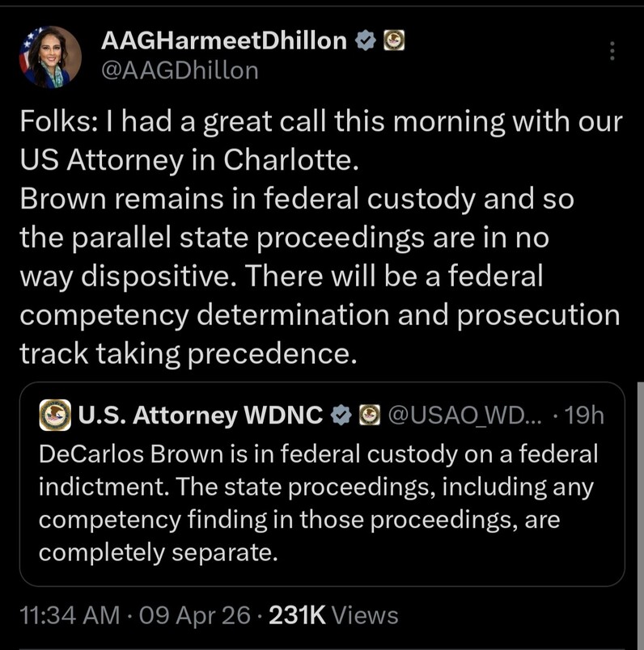
Task: Open the three-dot more options menu
Action: [x=612, y=52]
